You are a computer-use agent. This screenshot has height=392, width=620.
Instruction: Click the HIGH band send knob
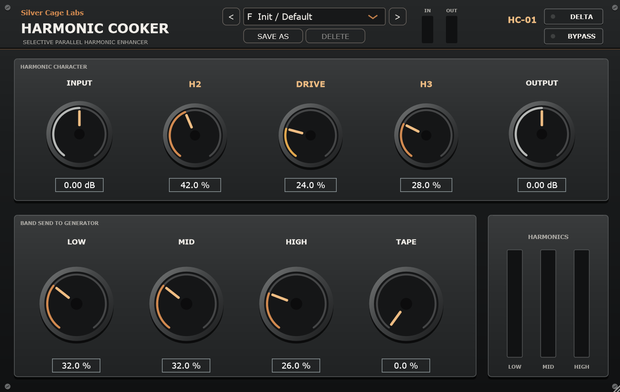pos(296,304)
